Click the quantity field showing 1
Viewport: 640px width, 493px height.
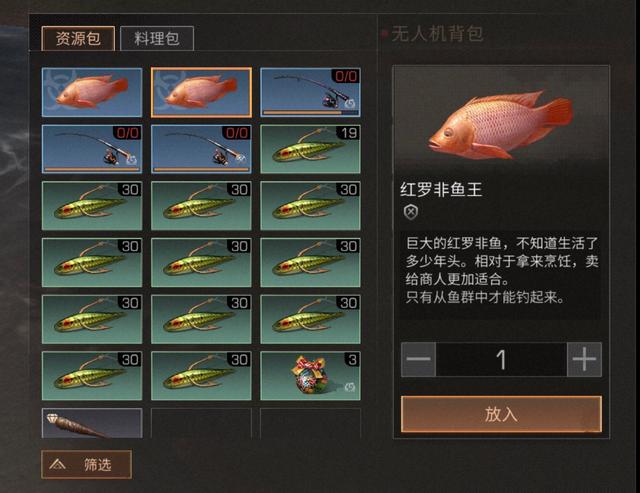[x=501, y=359]
